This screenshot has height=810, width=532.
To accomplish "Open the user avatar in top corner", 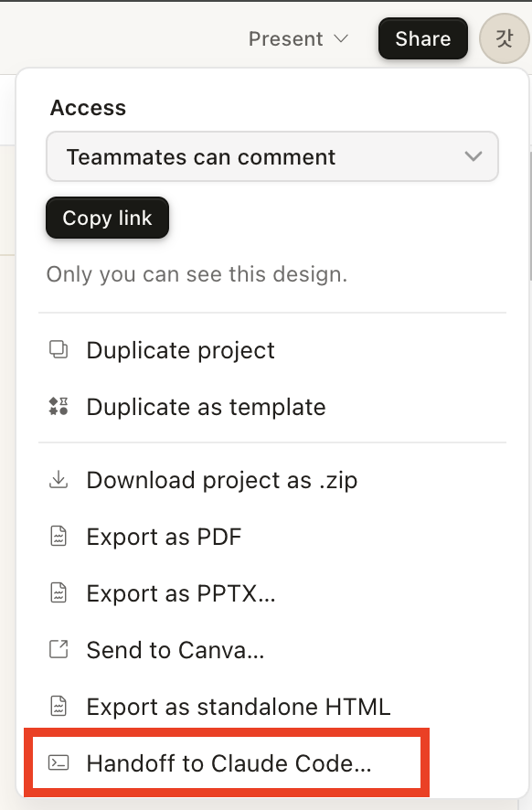I will [504, 38].
